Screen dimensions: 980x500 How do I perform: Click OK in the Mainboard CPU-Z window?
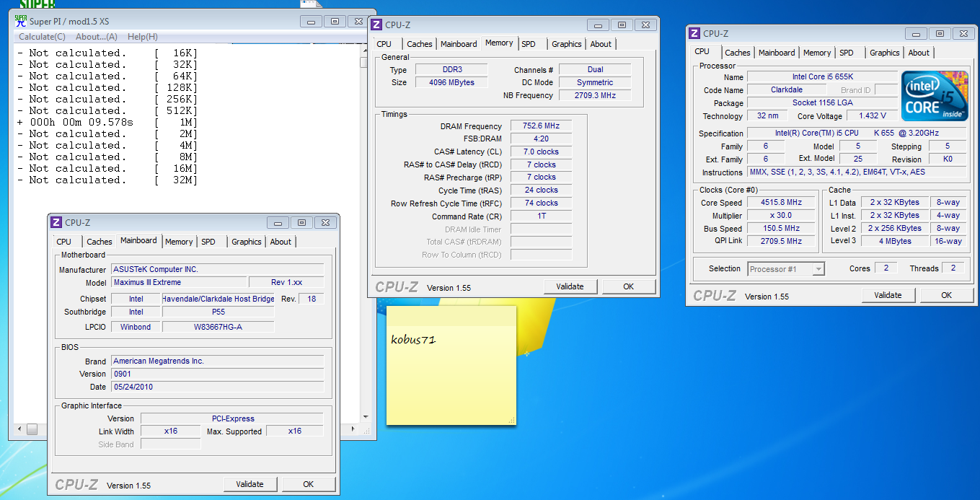click(308, 484)
